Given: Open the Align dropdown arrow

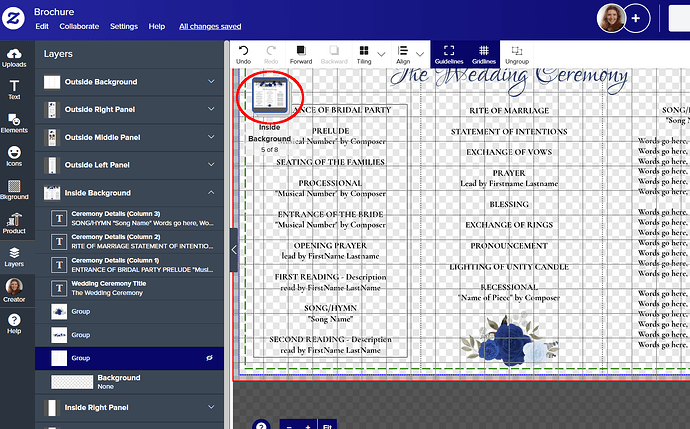Looking at the screenshot, I should 420,54.
